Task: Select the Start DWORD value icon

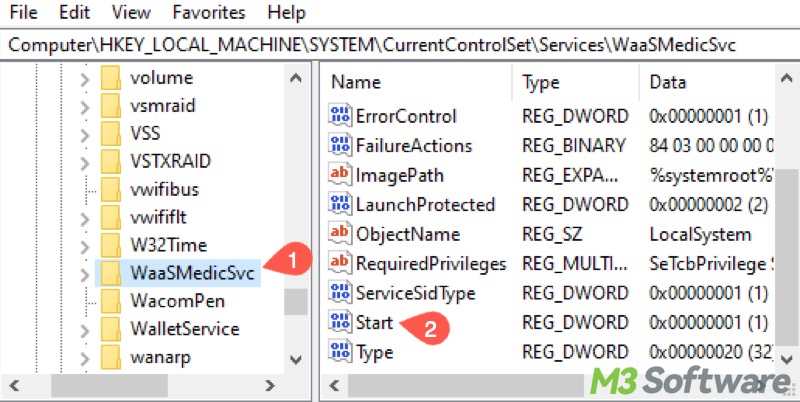Action: point(340,322)
